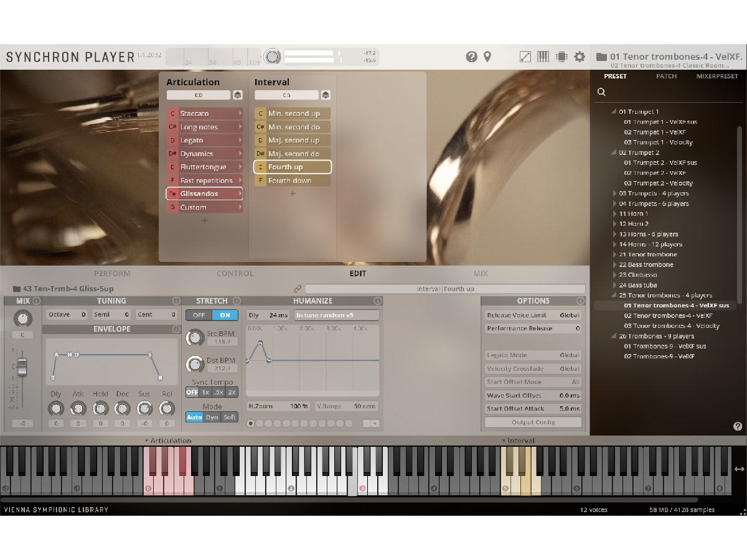Click the Output Config button

tap(532, 422)
